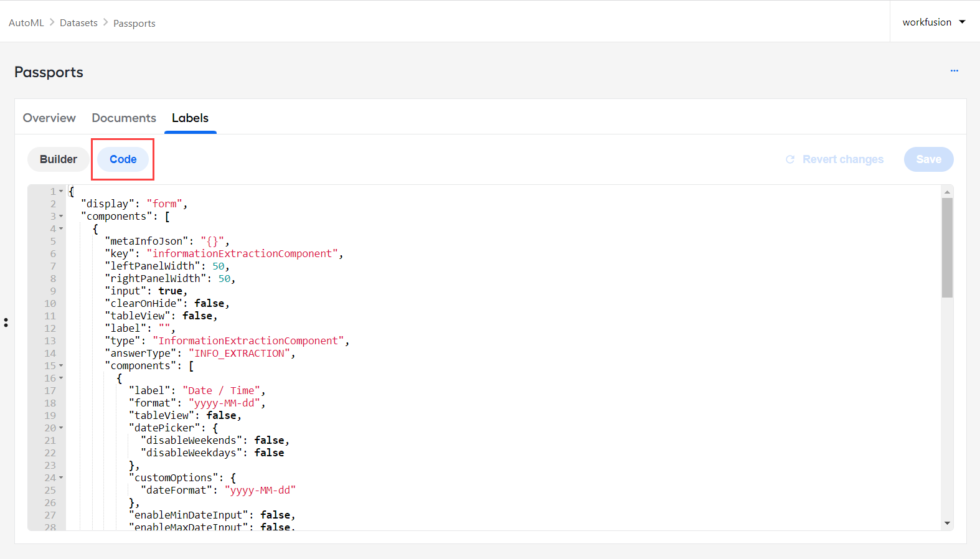
Task: Click the left sidebar vertical dots handle
Action: [6, 322]
